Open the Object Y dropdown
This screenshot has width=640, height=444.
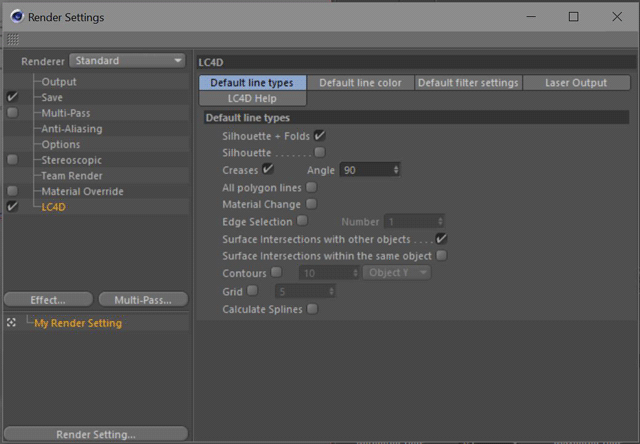click(x=397, y=273)
